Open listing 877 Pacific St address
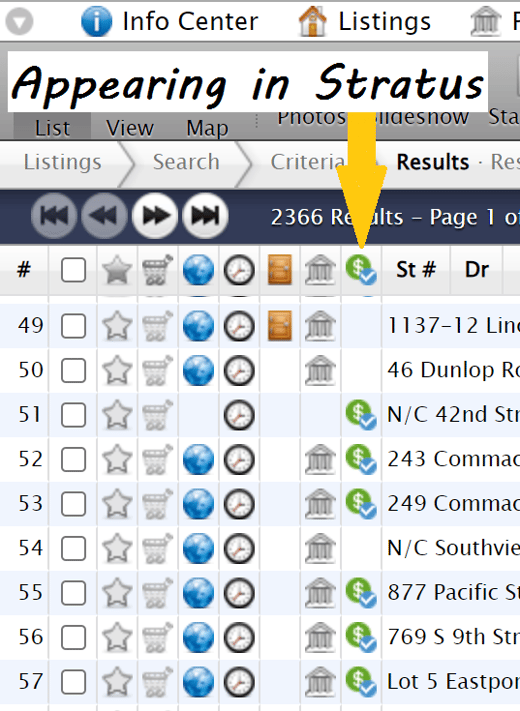The height and width of the screenshot is (711, 520). click(x=453, y=593)
